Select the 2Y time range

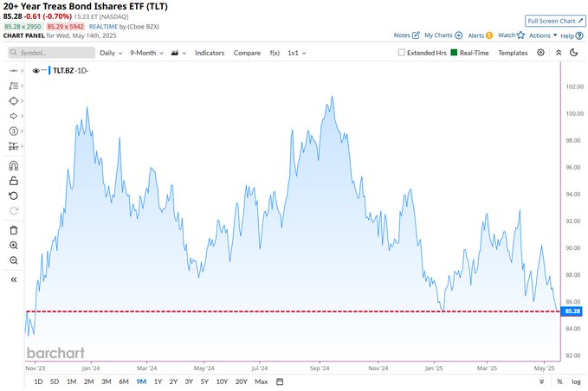[x=173, y=381]
